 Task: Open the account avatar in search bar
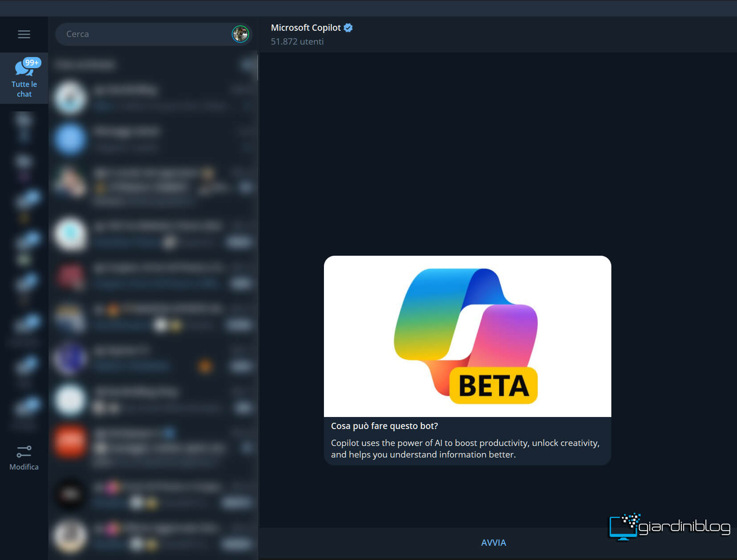(x=240, y=34)
